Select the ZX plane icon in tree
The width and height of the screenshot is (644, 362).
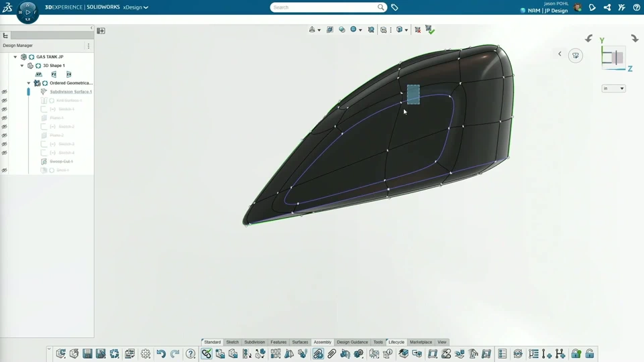(68, 74)
